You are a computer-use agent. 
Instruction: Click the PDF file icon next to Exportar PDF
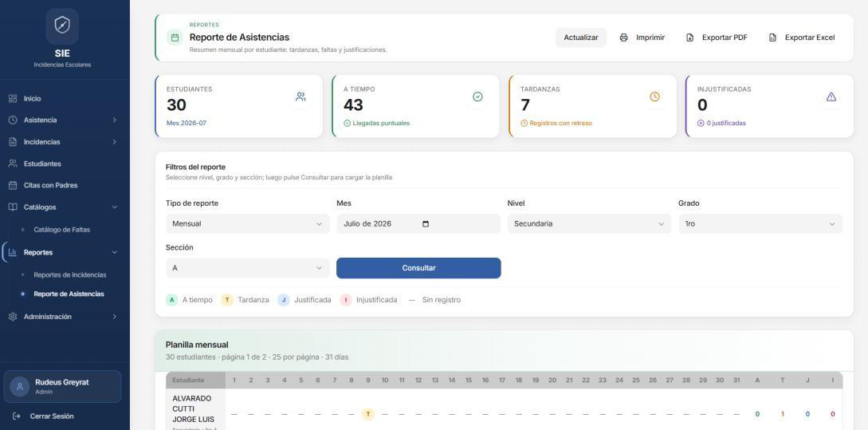click(689, 37)
